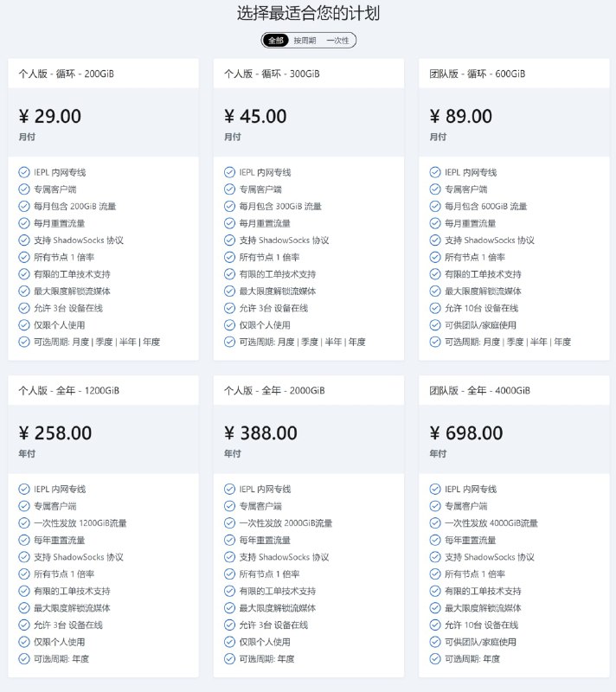Screen dimensions: 616x692
Task: Click check icon beside 仅限个人使用 in 300GiB plan
Action: tap(229, 325)
